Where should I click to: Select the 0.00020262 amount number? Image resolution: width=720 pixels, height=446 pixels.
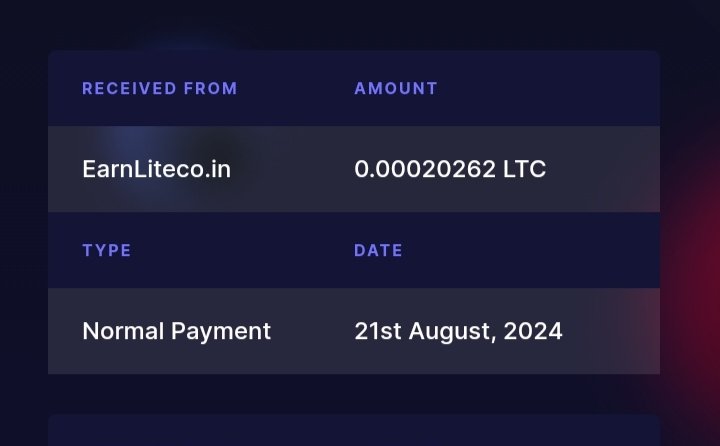425,169
